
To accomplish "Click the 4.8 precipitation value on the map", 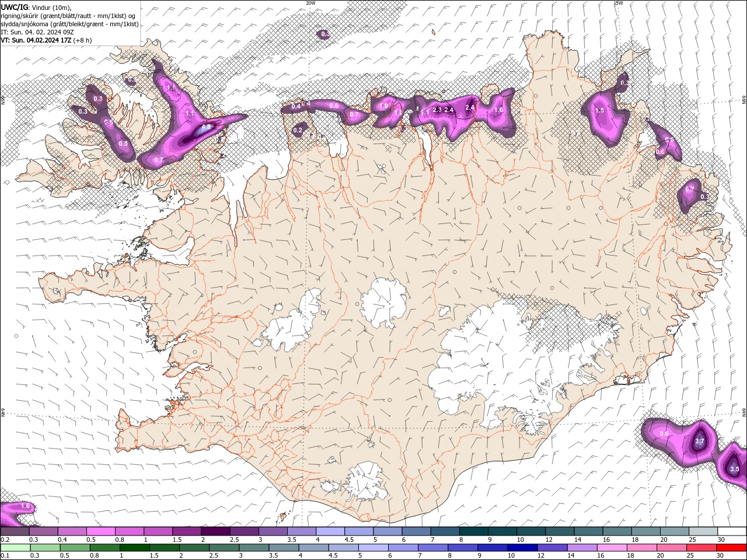I will pos(206,127).
